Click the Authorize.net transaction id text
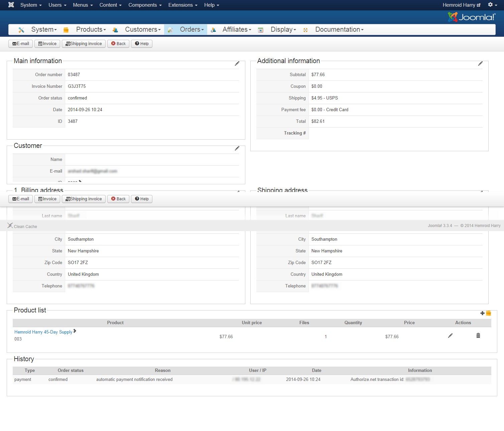This screenshot has height=431, width=504. coord(377,380)
